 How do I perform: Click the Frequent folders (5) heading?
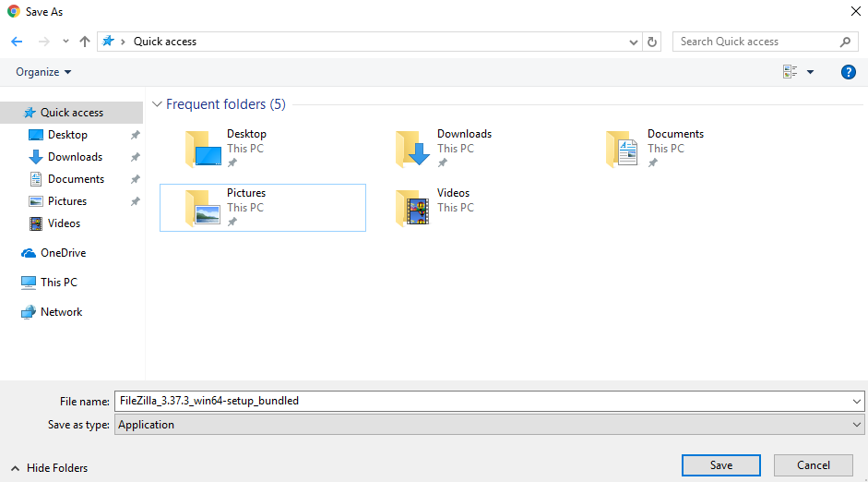[226, 104]
